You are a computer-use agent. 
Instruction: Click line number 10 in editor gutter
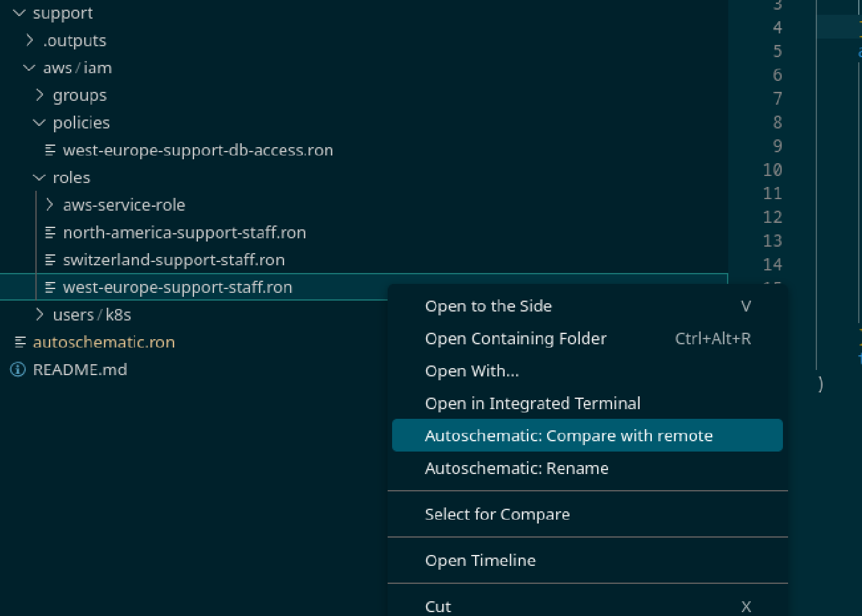click(x=772, y=170)
